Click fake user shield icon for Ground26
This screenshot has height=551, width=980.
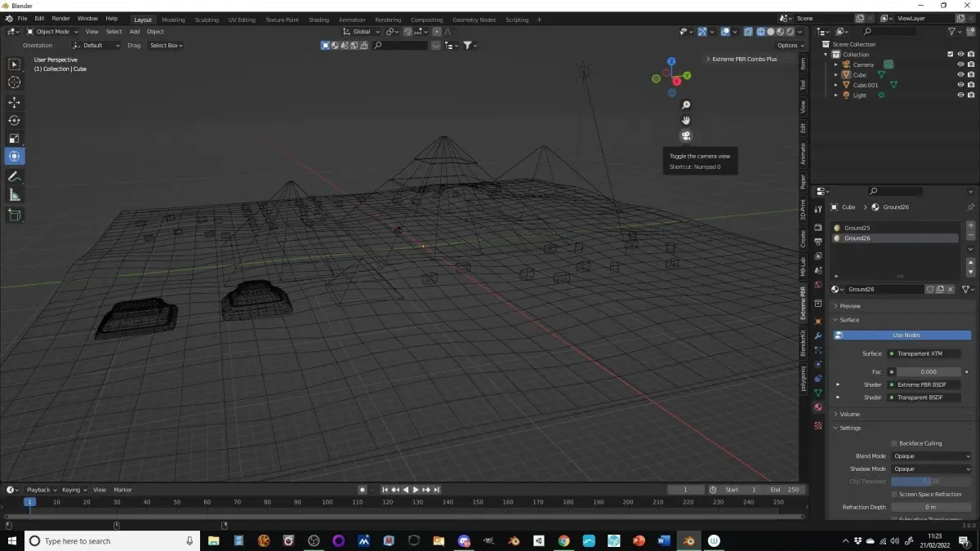930,289
